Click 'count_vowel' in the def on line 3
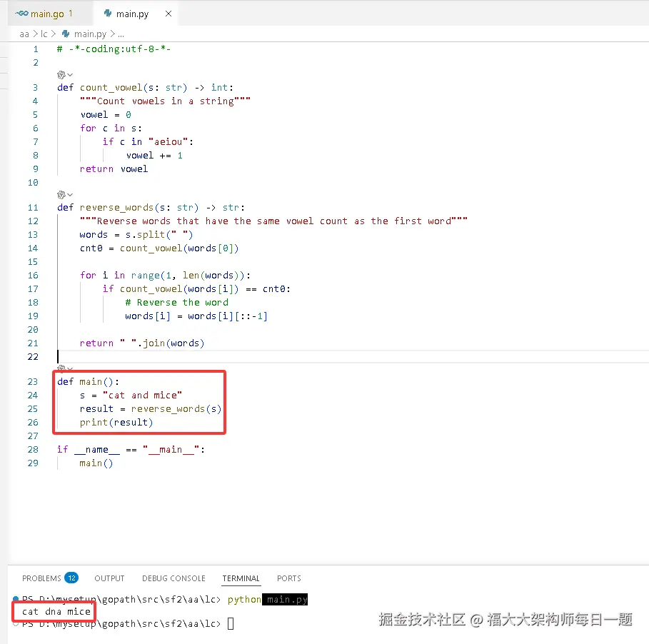 111,88
